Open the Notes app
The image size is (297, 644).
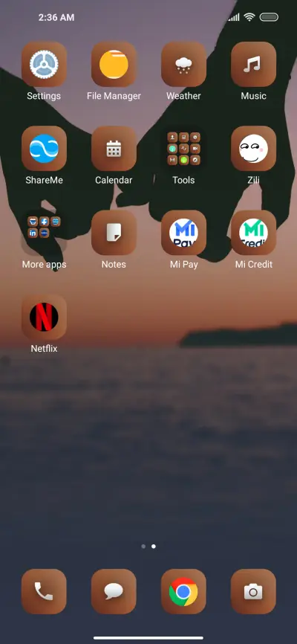114,233
